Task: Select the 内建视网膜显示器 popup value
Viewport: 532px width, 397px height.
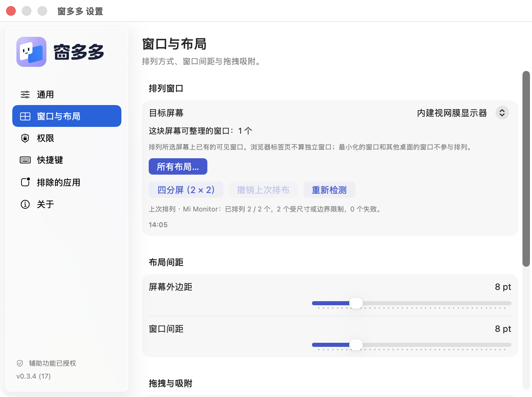Action: click(452, 113)
